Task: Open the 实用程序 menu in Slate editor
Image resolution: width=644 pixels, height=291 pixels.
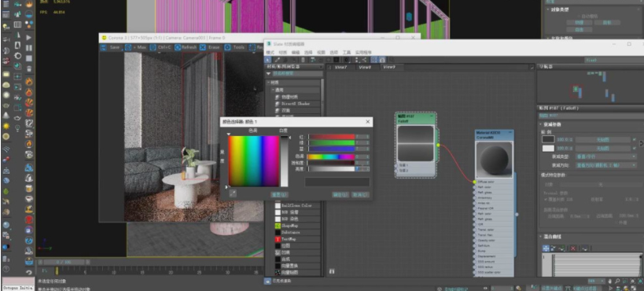Action: click(x=363, y=53)
